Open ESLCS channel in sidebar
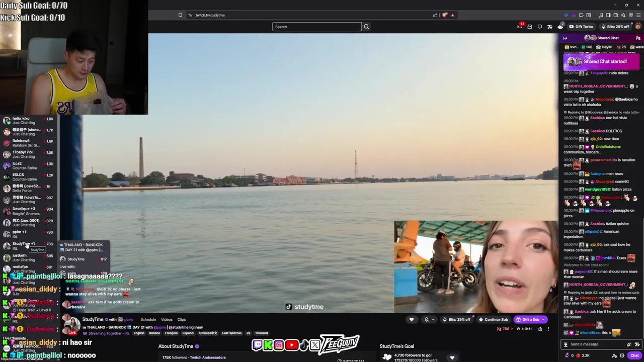The height and width of the screenshot is (362, 644). [28, 177]
